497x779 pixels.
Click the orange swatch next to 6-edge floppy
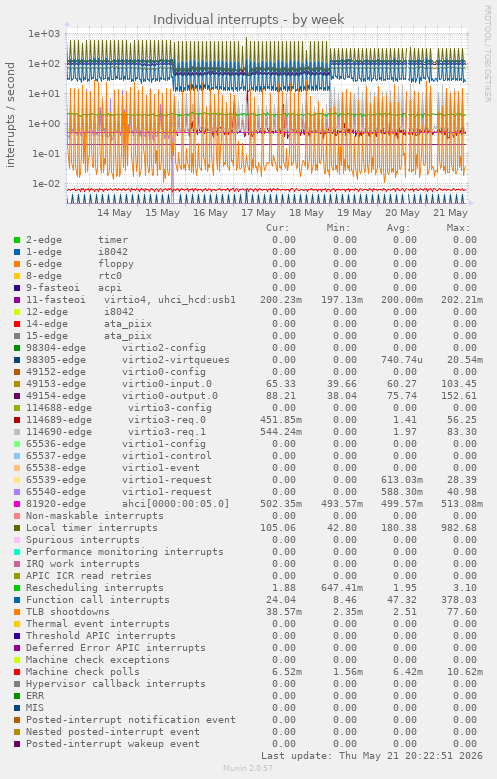[17, 264]
